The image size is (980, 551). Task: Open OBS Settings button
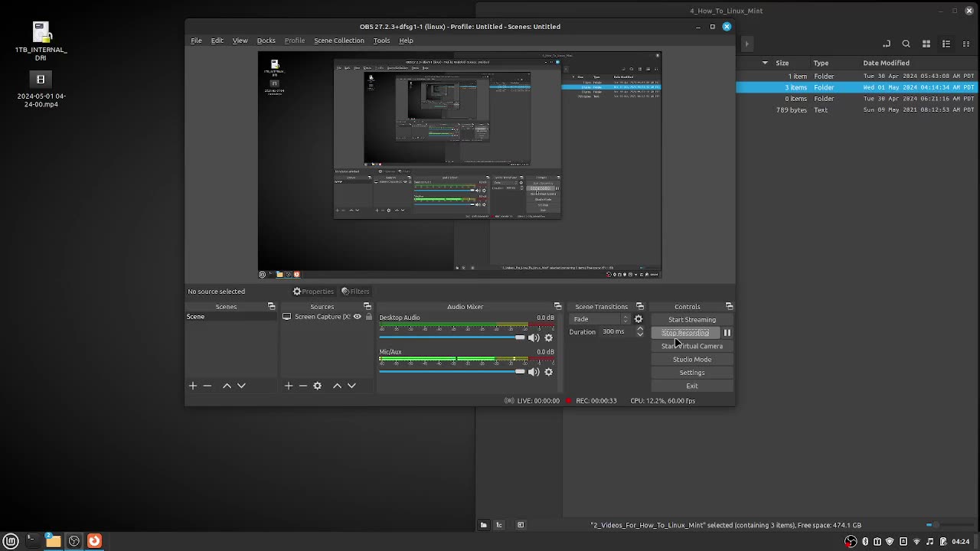coord(692,373)
